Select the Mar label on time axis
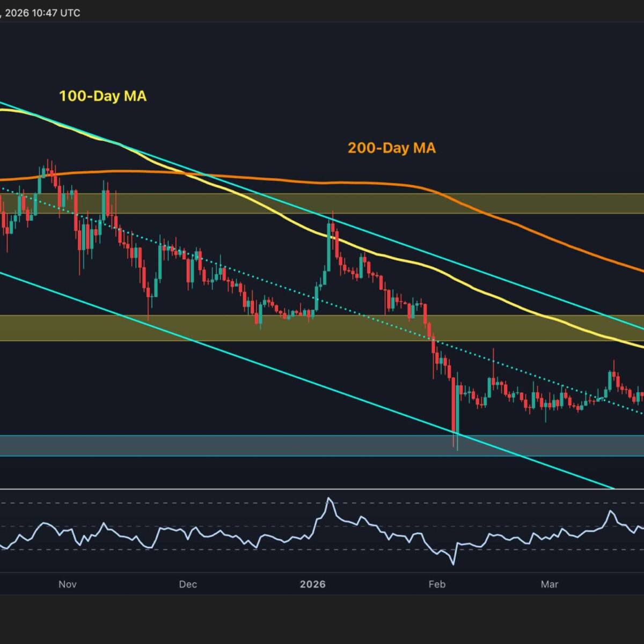The height and width of the screenshot is (644, 644). [x=549, y=584]
